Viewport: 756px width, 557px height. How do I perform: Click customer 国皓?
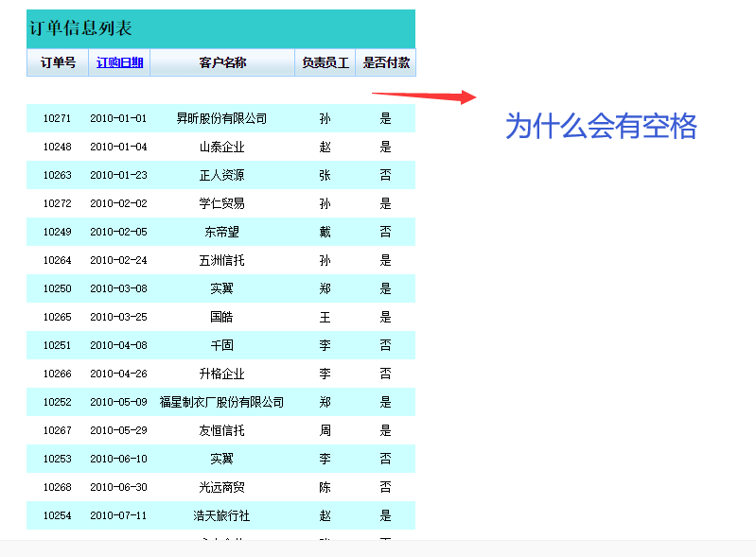pyautogui.click(x=221, y=317)
